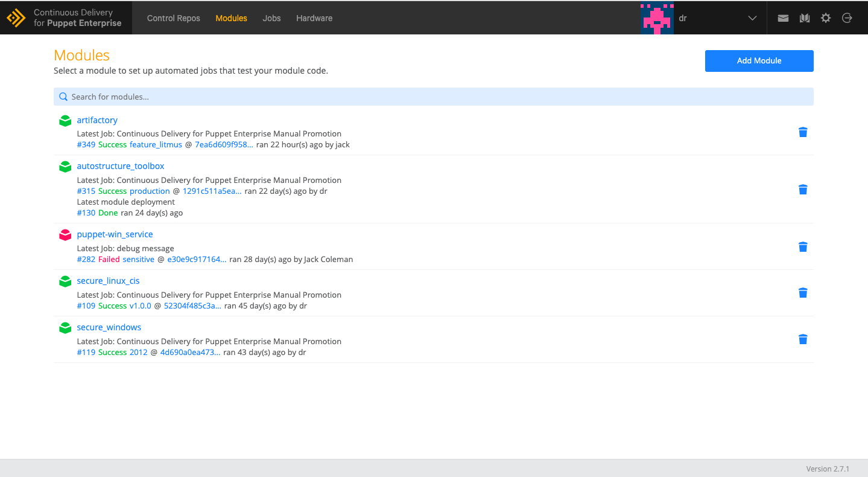Focus the Search for modules field

point(434,97)
